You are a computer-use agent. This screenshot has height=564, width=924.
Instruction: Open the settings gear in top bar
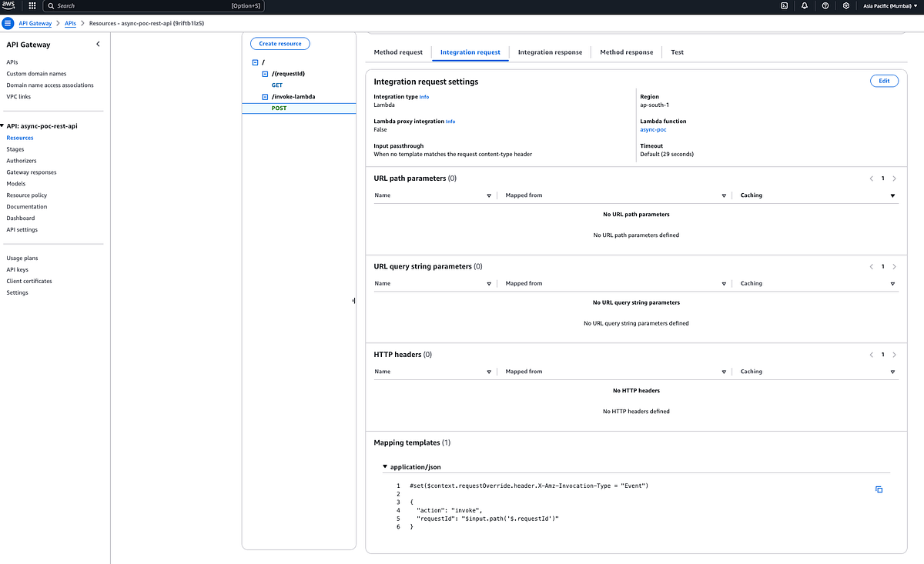(x=845, y=5)
